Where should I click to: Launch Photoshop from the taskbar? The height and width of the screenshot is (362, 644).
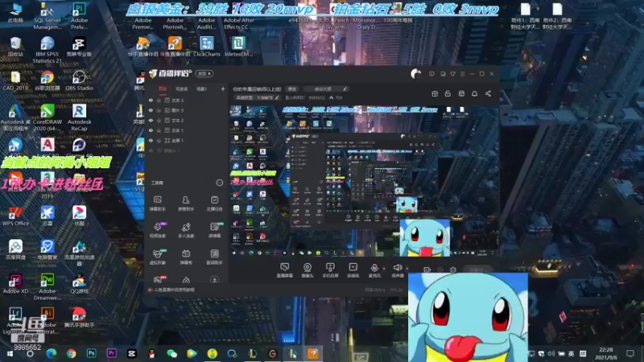click(91, 353)
